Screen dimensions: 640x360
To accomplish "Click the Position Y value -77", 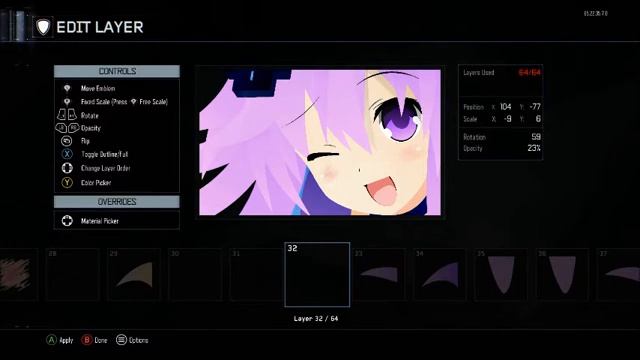I will pos(535,107).
